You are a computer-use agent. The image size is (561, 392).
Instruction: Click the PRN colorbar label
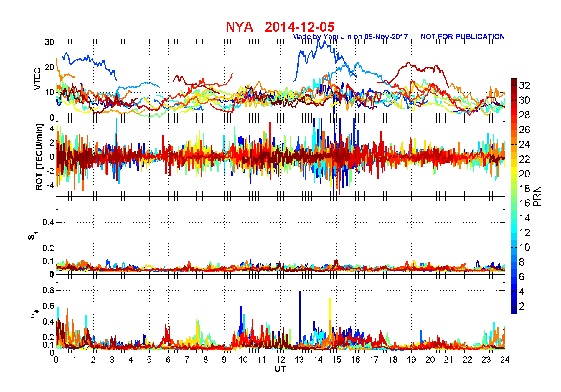tap(537, 196)
